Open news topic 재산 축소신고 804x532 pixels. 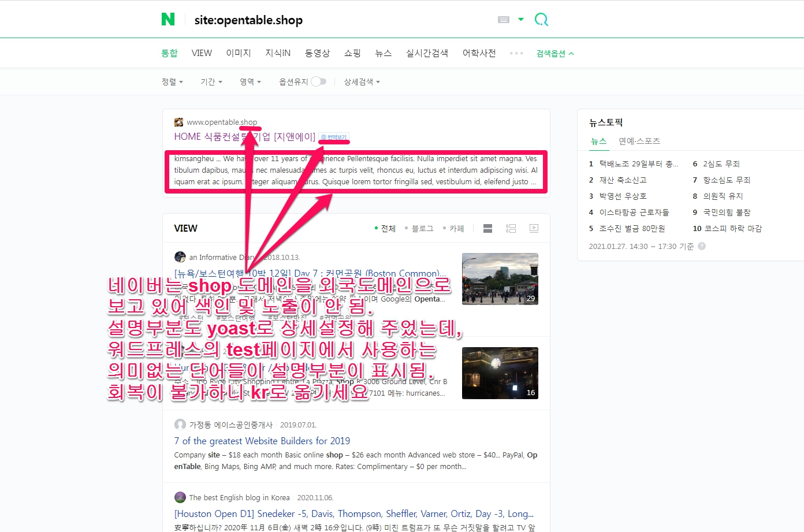click(623, 180)
